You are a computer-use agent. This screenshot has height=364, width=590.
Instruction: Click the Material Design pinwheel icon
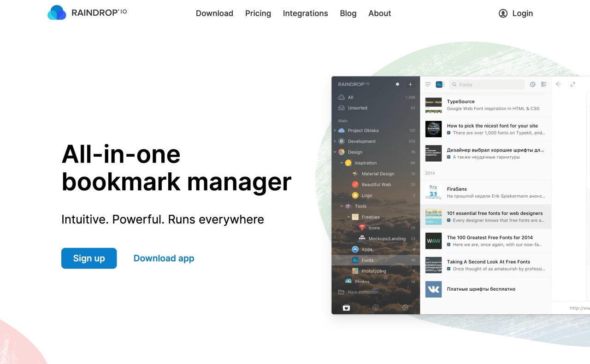click(x=355, y=174)
